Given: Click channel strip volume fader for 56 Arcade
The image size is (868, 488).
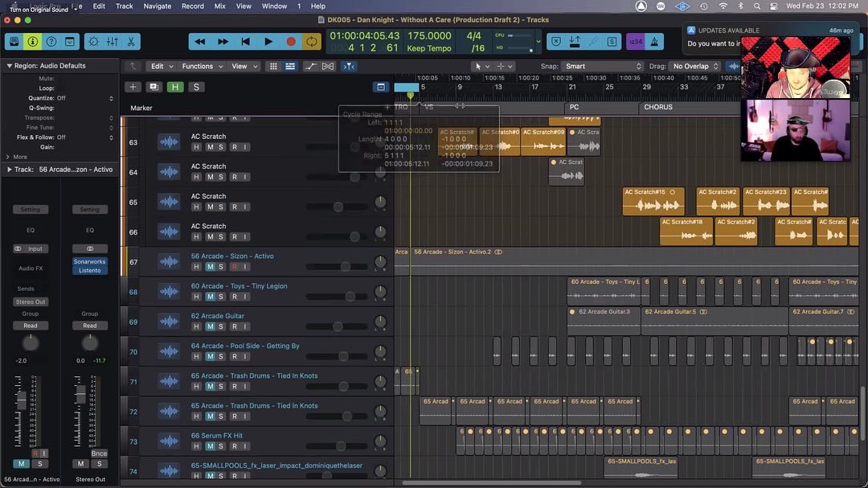Looking at the screenshot, I should (21, 400).
